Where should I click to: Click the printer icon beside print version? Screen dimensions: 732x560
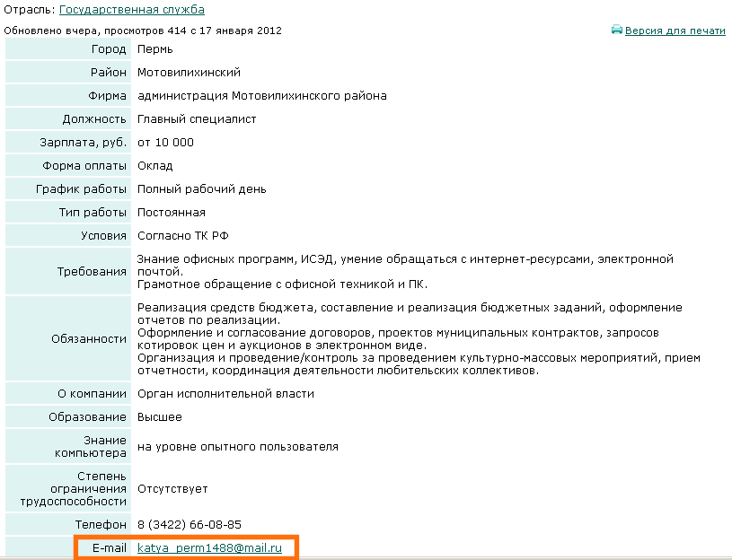tap(617, 31)
